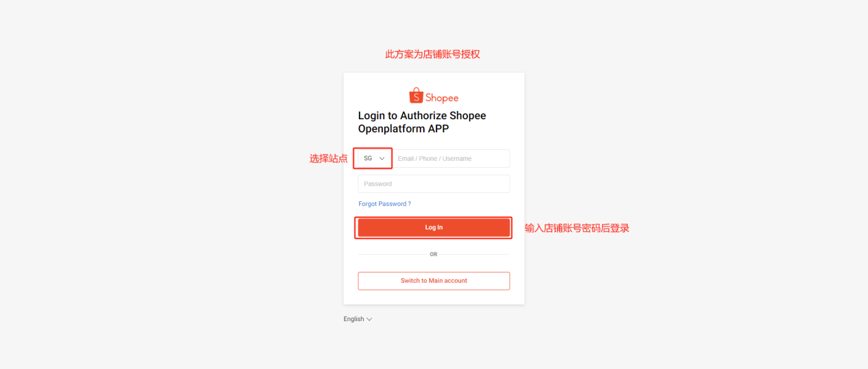The image size is (868, 369).
Task: Focus the Email / Phone / Username field
Action: 450,158
